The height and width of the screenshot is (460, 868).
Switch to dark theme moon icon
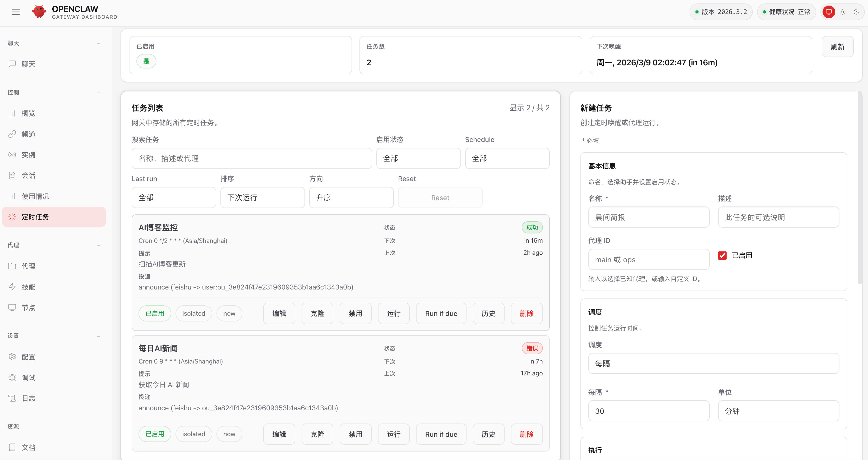tap(856, 12)
